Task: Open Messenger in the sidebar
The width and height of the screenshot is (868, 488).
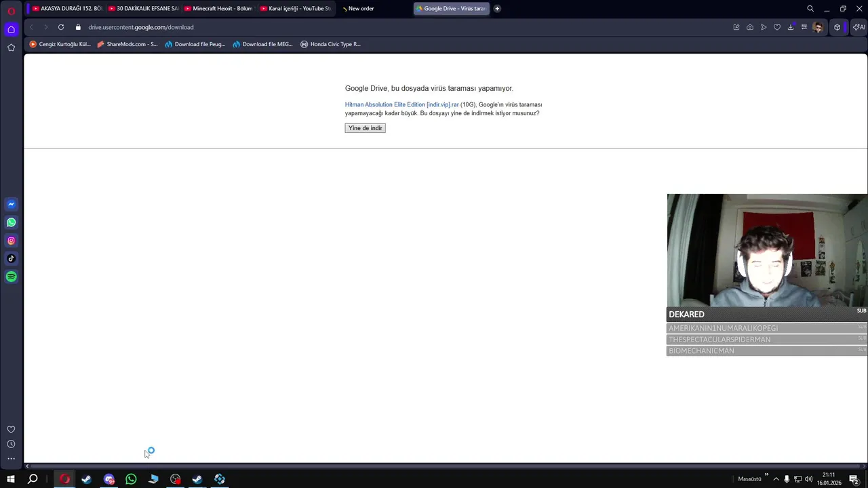Action: coord(11,204)
